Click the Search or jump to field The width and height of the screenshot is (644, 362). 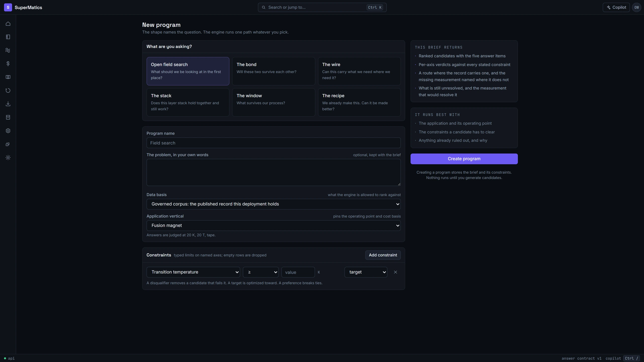(x=322, y=7)
